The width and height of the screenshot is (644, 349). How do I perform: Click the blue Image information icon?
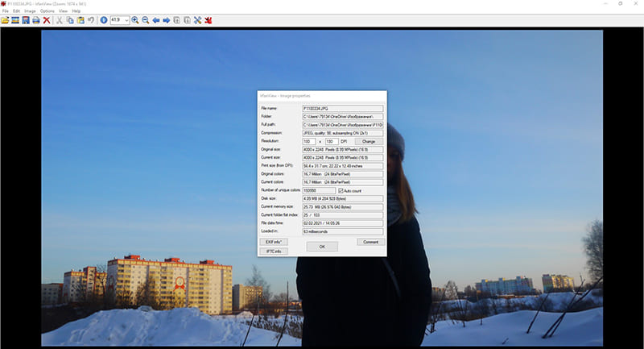pos(104,20)
